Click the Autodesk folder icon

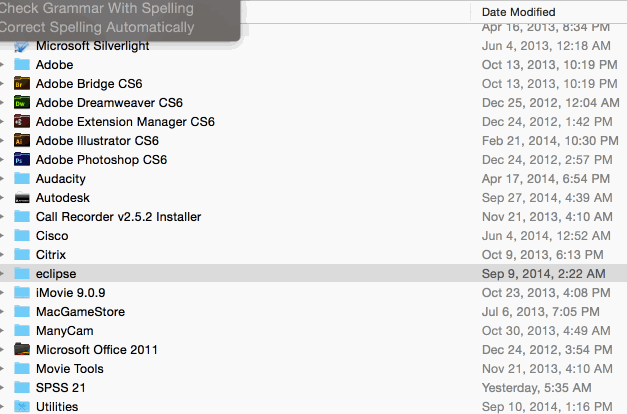pyautogui.click(x=22, y=198)
